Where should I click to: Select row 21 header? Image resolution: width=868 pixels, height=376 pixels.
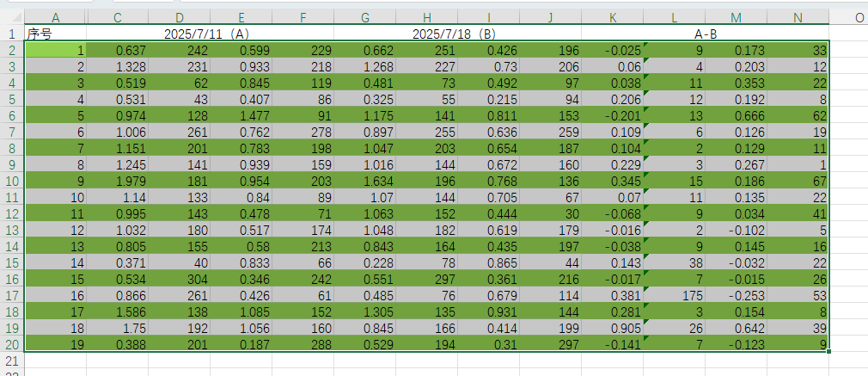click(x=12, y=361)
